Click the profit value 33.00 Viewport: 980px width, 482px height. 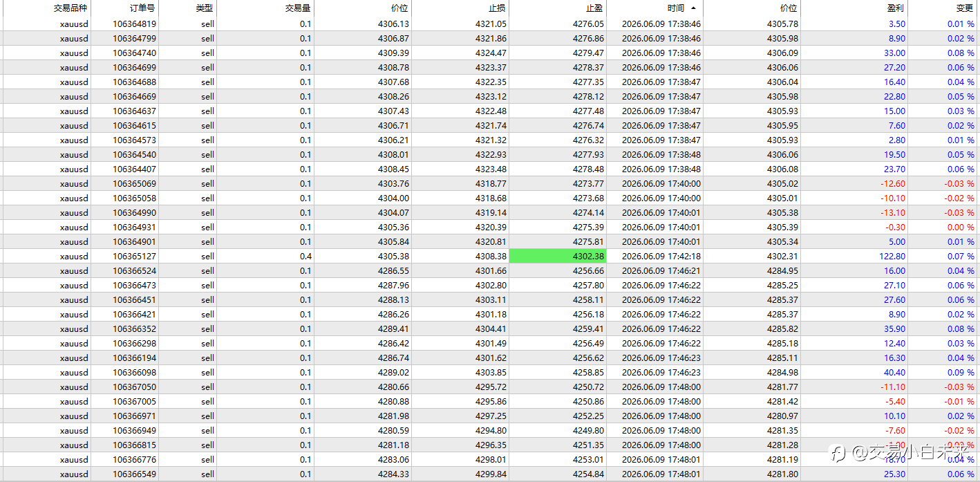[894, 53]
